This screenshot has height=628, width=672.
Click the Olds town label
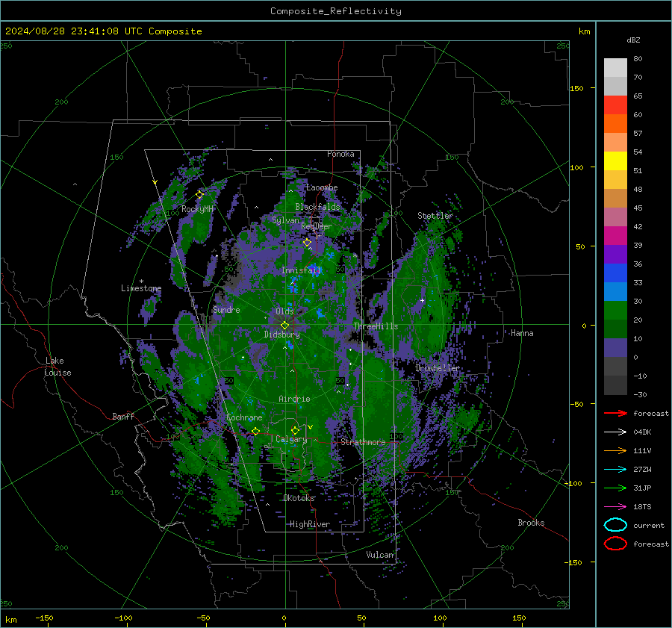284,311
